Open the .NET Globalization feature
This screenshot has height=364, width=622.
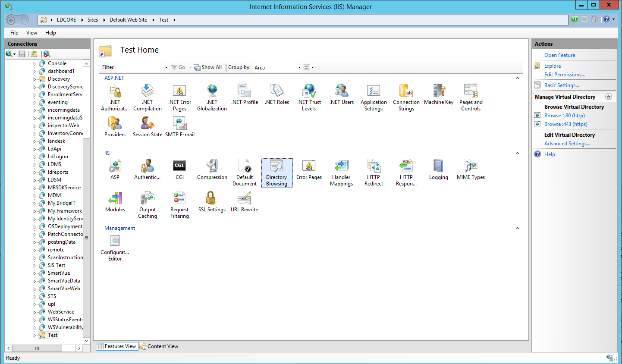point(212,97)
